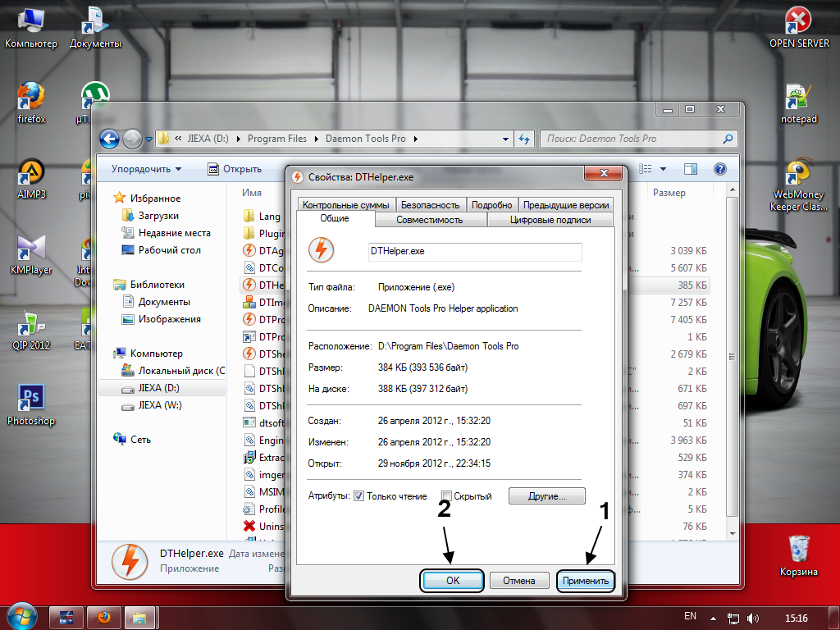Screen dimensions: 840x630
Task: Click the taskbar clock 15:16
Action: coord(796,619)
